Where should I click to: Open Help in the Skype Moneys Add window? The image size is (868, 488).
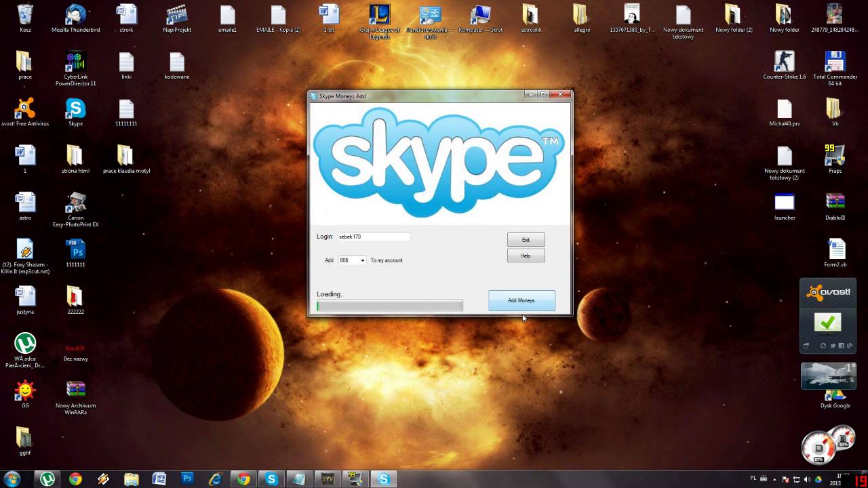pyautogui.click(x=526, y=256)
